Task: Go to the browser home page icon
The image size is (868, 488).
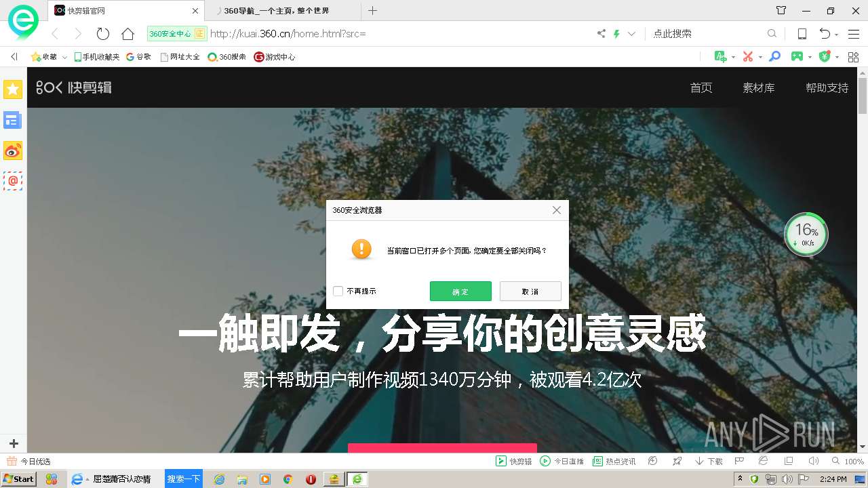Action: tap(127, 33)
